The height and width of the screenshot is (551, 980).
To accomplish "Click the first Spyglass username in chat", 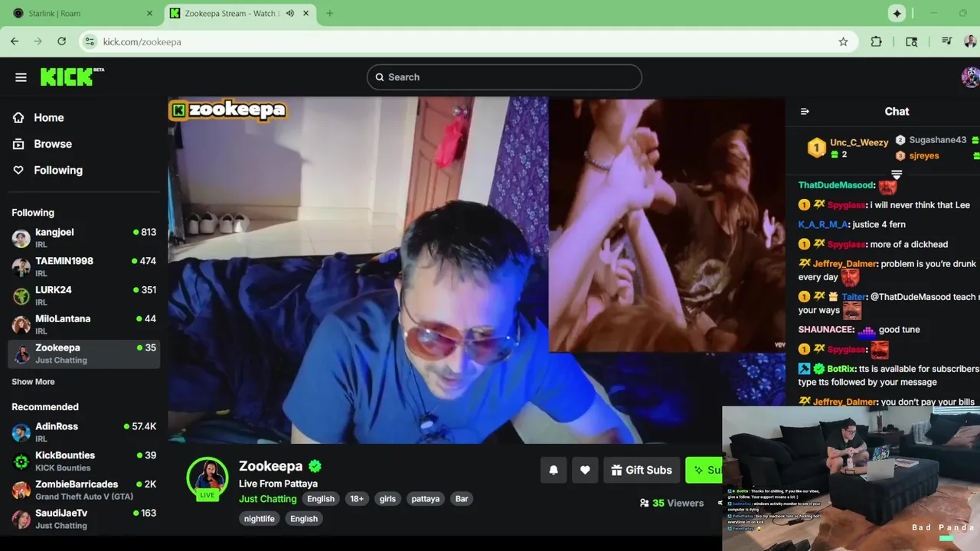I will [847, 205].
